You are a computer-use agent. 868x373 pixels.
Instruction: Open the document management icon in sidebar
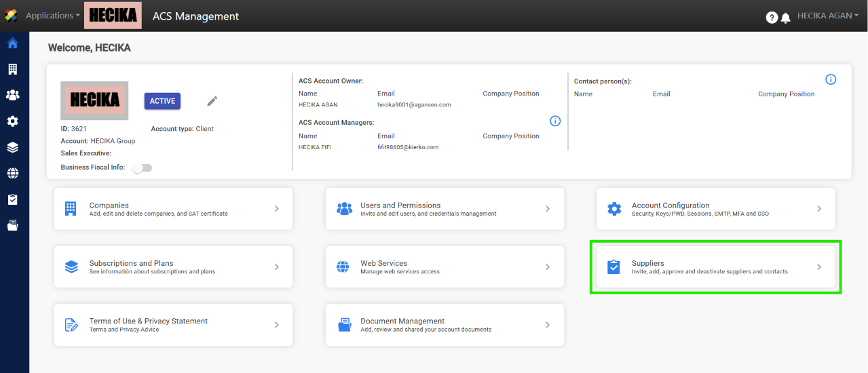click(x=12, y=225)
